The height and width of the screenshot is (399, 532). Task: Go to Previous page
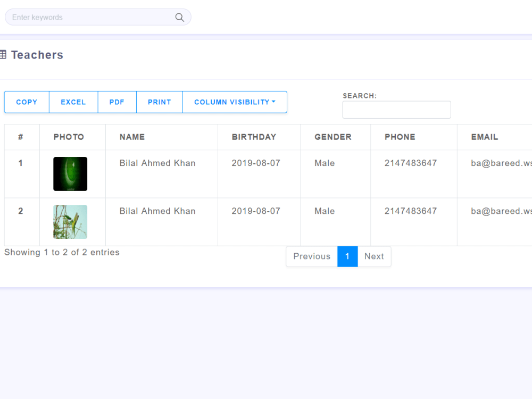(x=312, y=256)
